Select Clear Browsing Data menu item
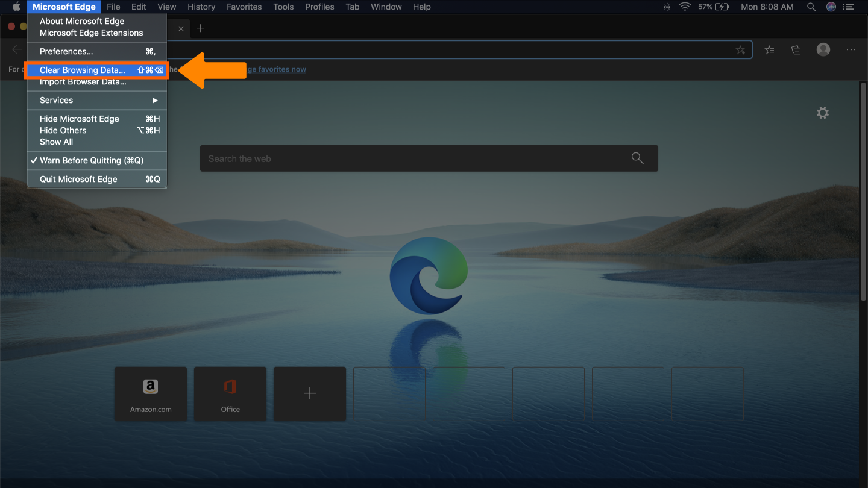868x488 pixels. tap(96, 70)
